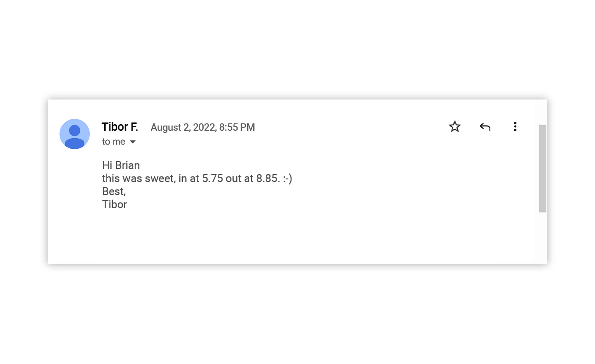Star the email from Tibor F.
Screen dimensions: 595x364
[x=454, y=126]
